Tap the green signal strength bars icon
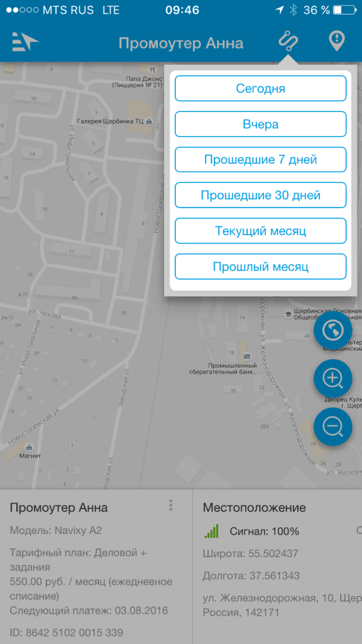Viewport: 362px width, 644px height. pos(212,531)
